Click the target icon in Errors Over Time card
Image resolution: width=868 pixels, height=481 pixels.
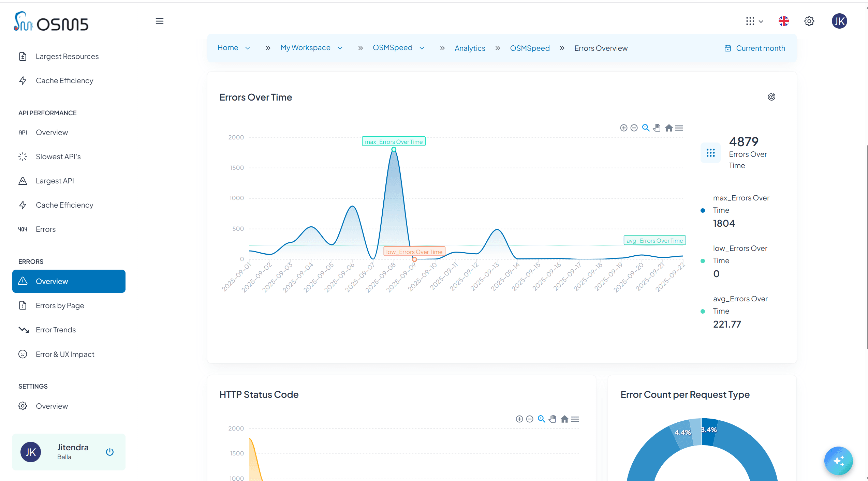point(771,97)
